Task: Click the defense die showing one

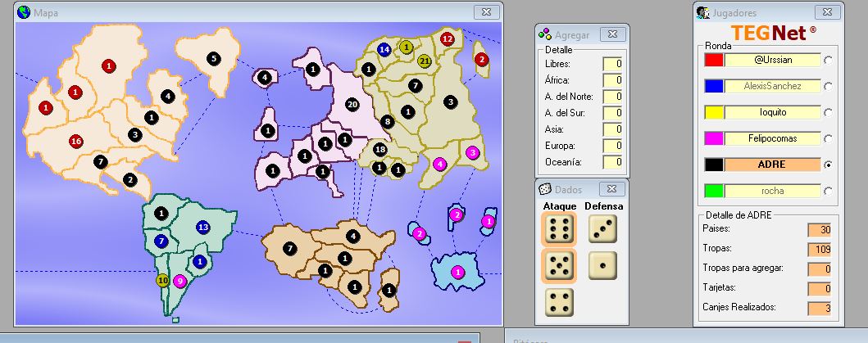Action: (x=602, y=265)
